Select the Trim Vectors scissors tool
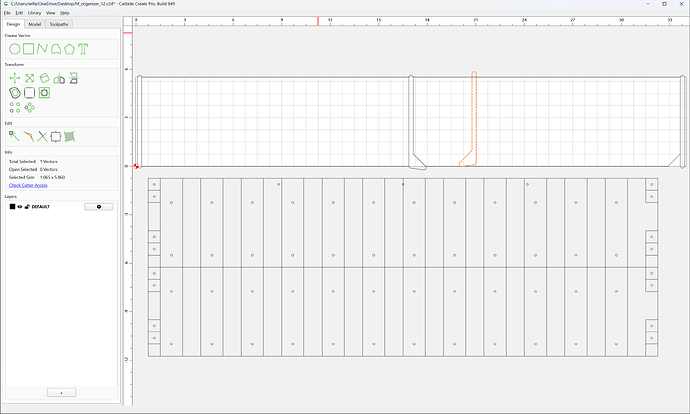The image size is (690, 414). [42, 136]
